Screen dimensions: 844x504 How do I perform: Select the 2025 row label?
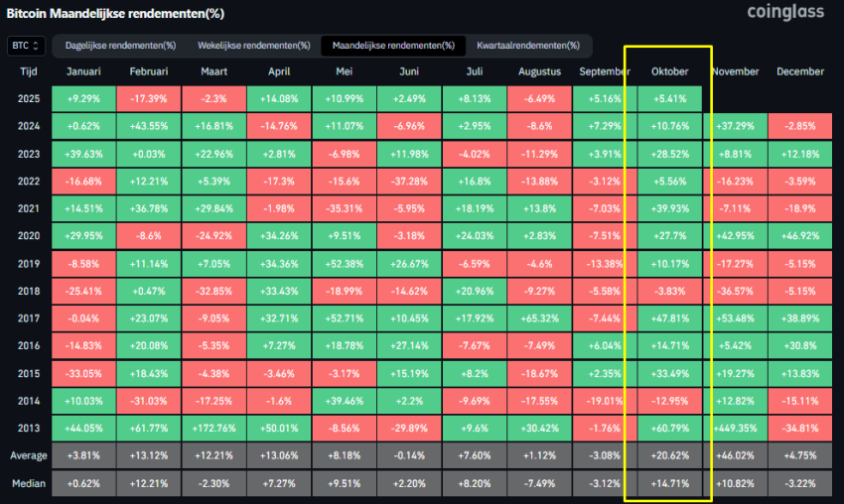[x=29, y=99]
